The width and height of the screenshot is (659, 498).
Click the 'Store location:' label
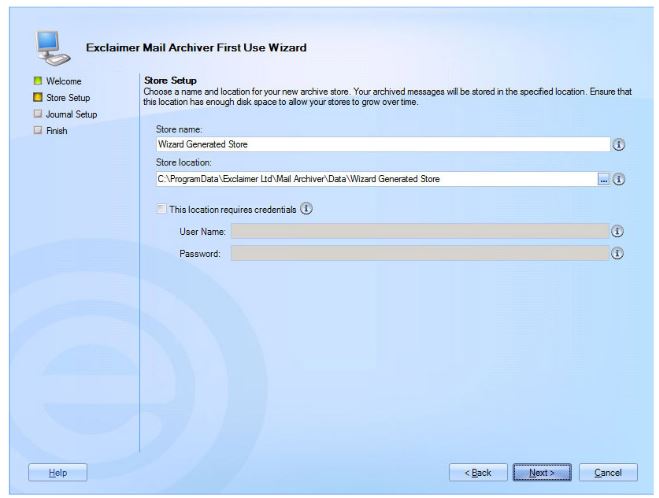184,163
